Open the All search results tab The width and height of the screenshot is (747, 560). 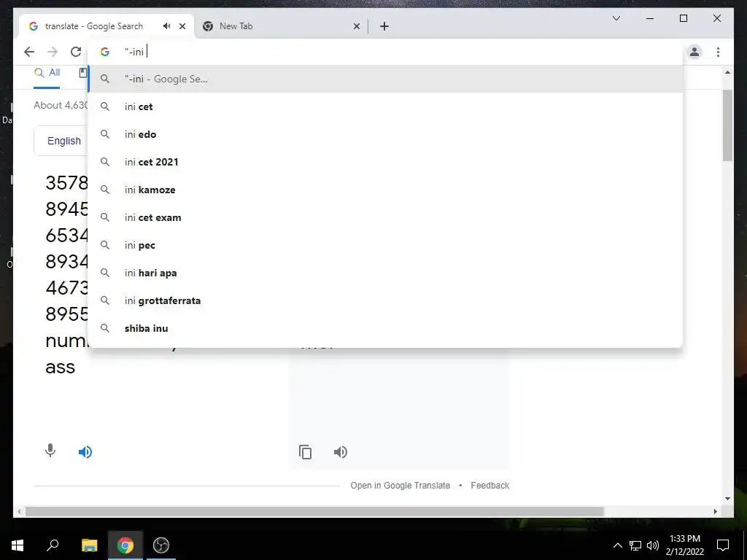tap(47, 73)
